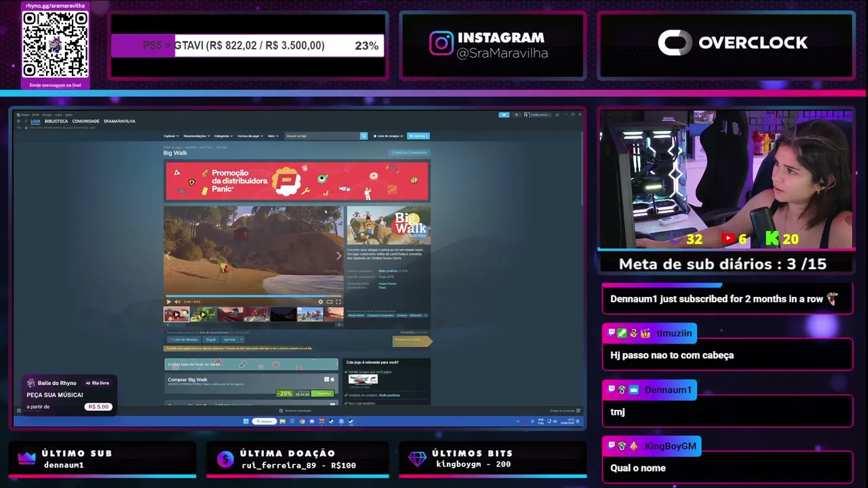Image resolution: width=868 pixels, height=488 pixels.
Task: Click the store page vertical scrollbar
Action: (583, 169)
